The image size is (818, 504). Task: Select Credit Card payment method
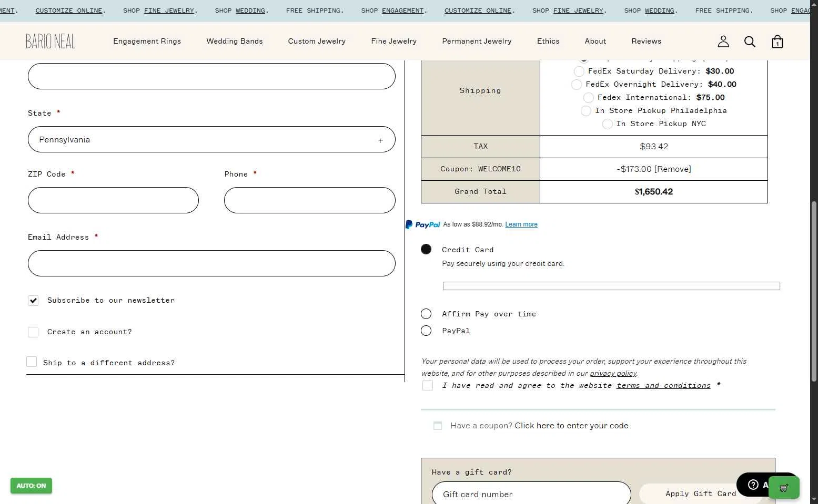(x=426, y=249)
